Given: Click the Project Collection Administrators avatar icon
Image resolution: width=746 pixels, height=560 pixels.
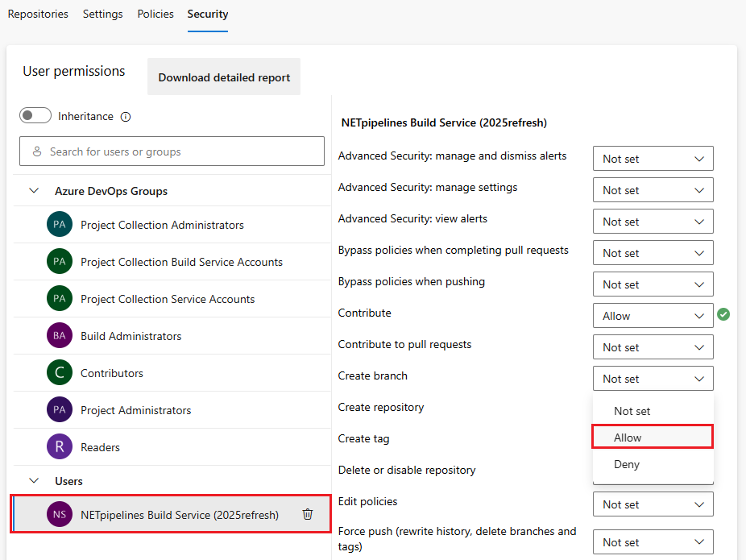Looking at the screenshot, I should pyautogui.click(x=60, y=225).
